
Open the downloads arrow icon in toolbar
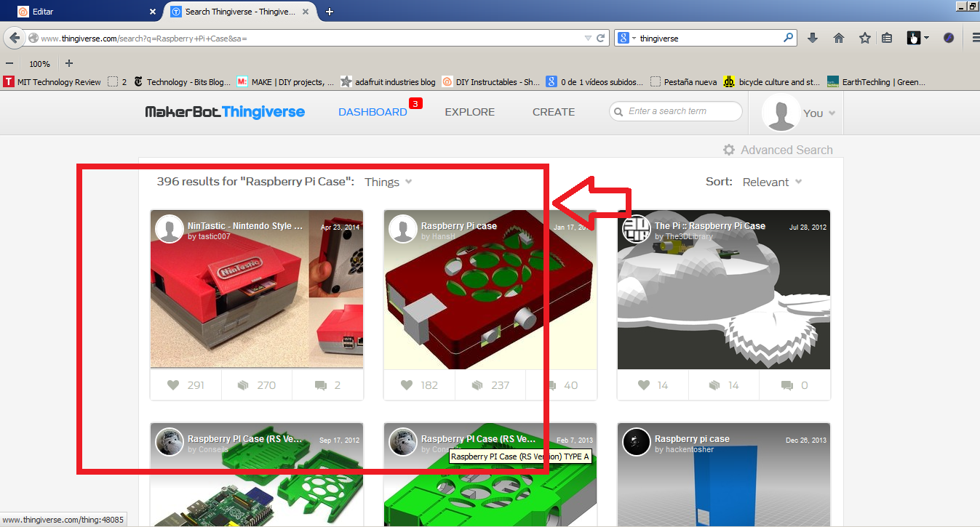pyautogui.click(x=813, y=38)
